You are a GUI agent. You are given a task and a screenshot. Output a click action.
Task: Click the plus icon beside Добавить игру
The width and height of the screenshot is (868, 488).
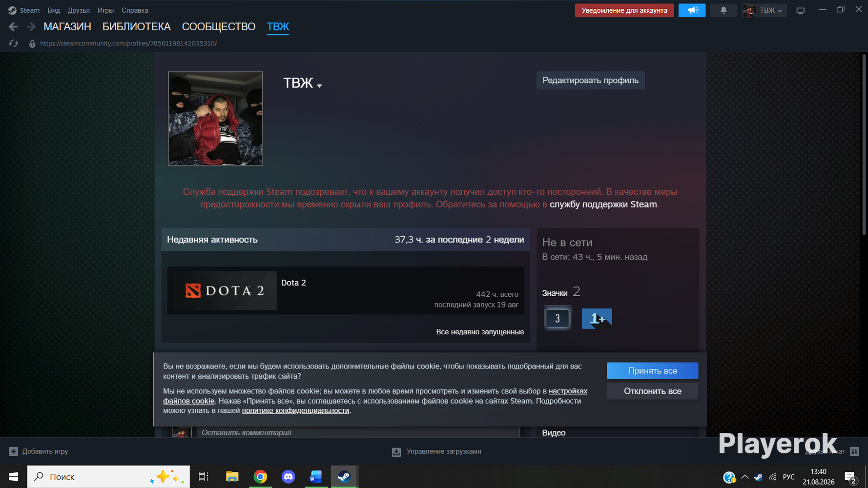[x=14, y=451]
